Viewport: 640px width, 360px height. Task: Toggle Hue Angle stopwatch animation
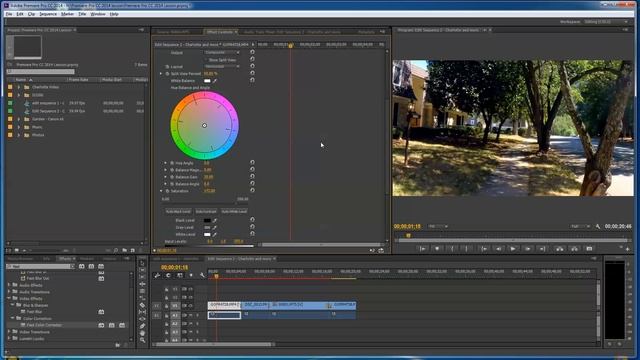(x=172, y=163)
